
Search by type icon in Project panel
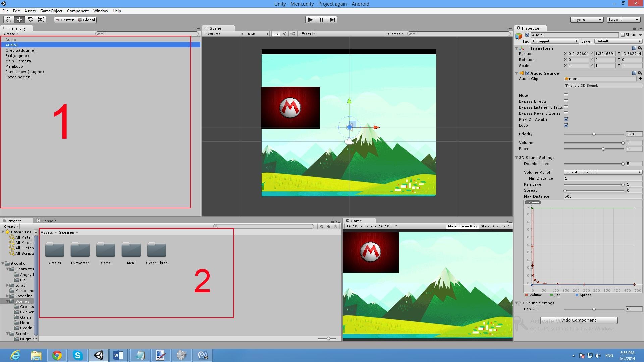pyautogui.click(x=321, y=226)
